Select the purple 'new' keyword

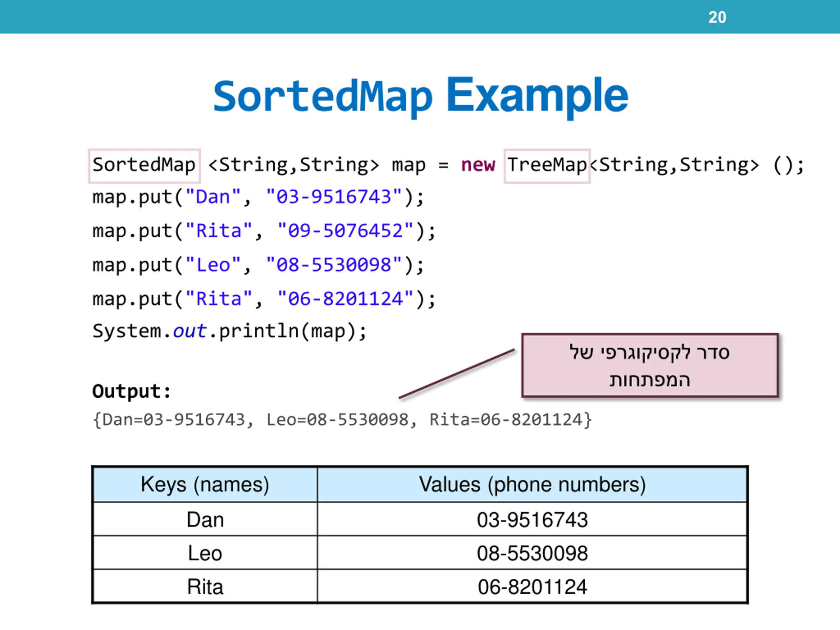(x=478, y=165)
